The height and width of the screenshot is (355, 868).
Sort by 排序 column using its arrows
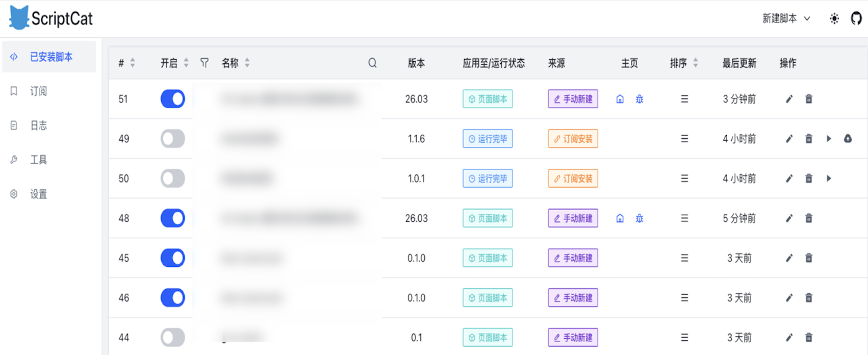tap(696, 63)
